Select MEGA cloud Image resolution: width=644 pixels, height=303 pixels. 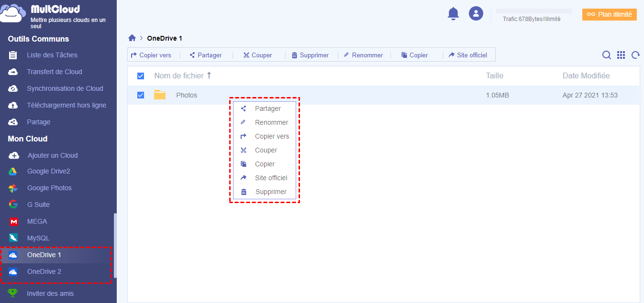[x=37, y=221]
